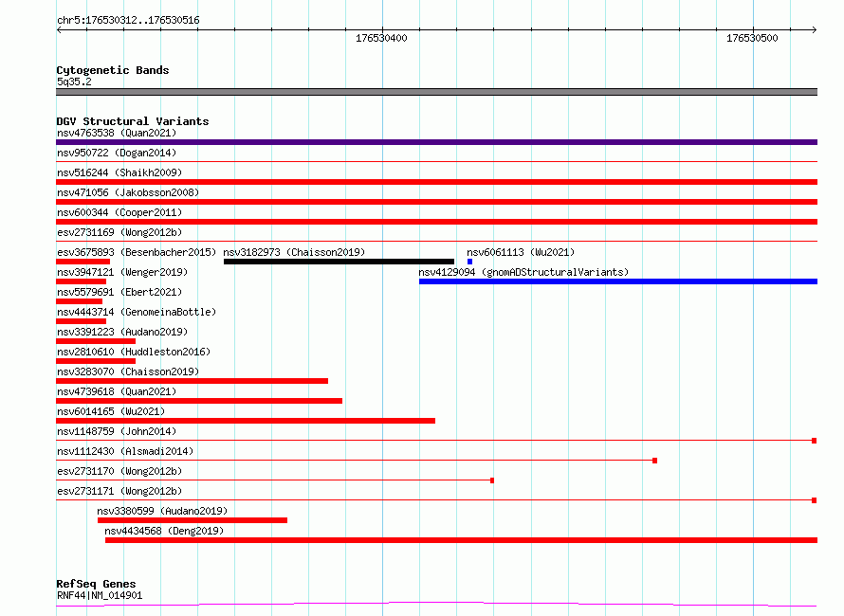Select nsv4129094 (gnomADStructuralVariants) label
The height and width of the screenshot is (616, 844).
pyautogui.click(x=523, y=272)
